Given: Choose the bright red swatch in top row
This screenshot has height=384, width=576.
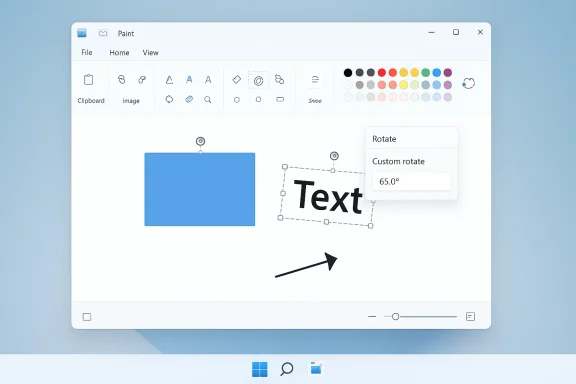Looking at the screenshot, I should pos(382,73).
